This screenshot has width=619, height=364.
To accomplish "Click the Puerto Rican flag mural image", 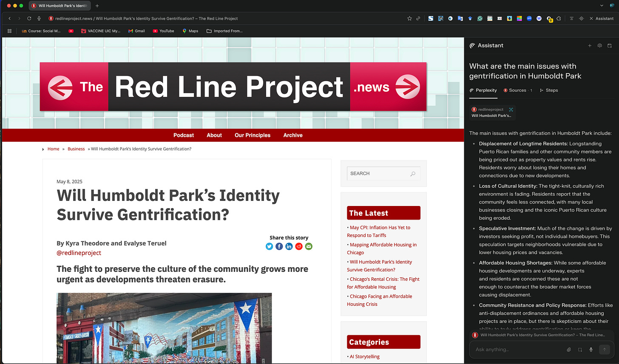I will point(164,328).
